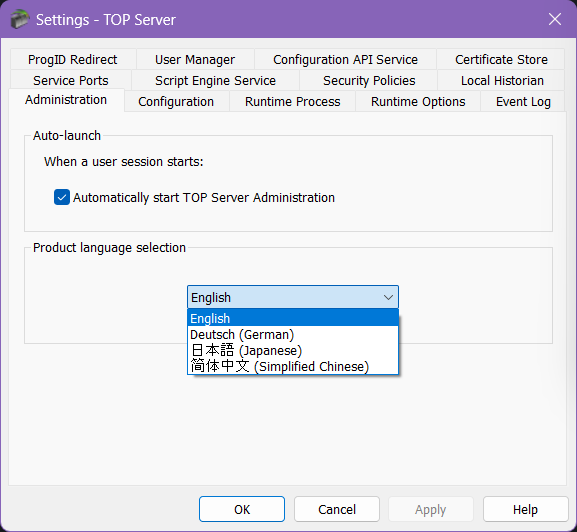Screen dimensions: 577x532
Task: Pick the Simplified Chinese language option
Action: coord(293,366)
